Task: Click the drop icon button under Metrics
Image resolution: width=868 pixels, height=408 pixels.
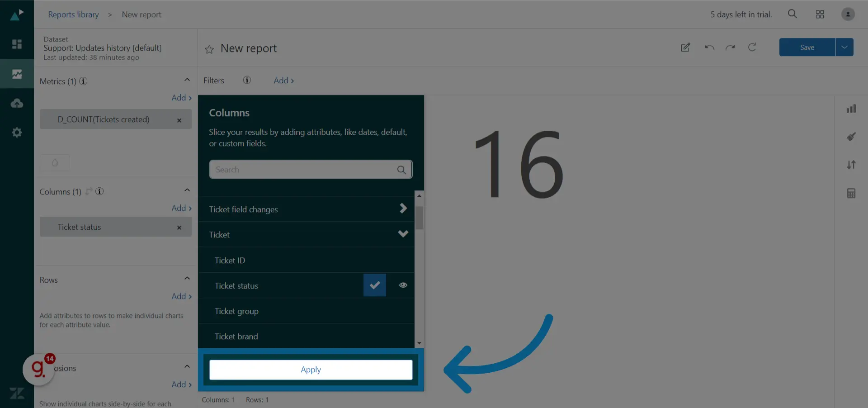Action: click(x=55, y=163)
